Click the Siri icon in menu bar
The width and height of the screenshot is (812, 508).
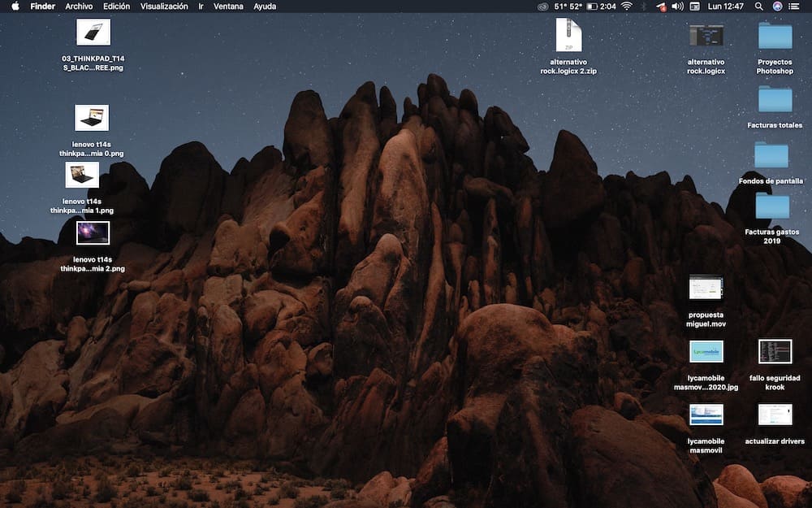pyautogui.click(x=778, y=6)
